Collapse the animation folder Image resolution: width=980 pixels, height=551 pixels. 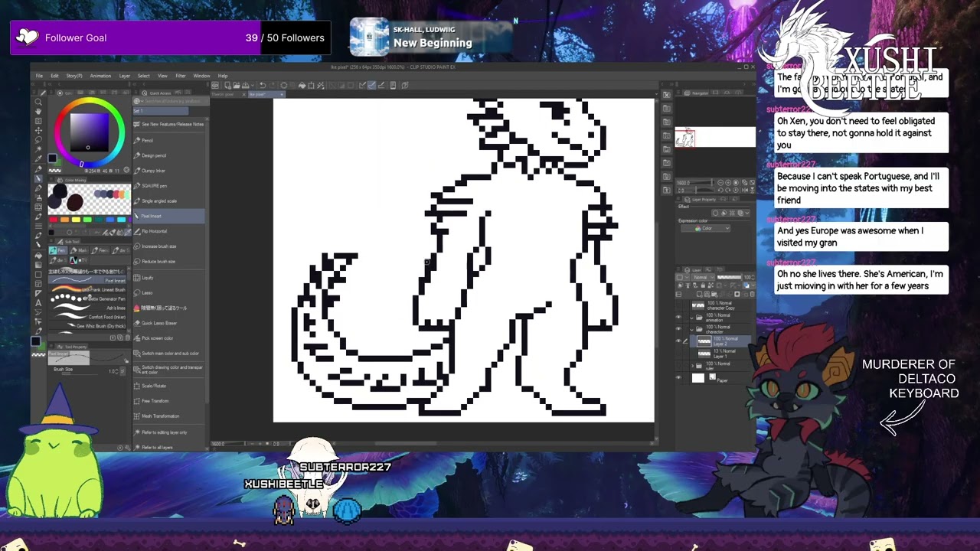[691, 318]
